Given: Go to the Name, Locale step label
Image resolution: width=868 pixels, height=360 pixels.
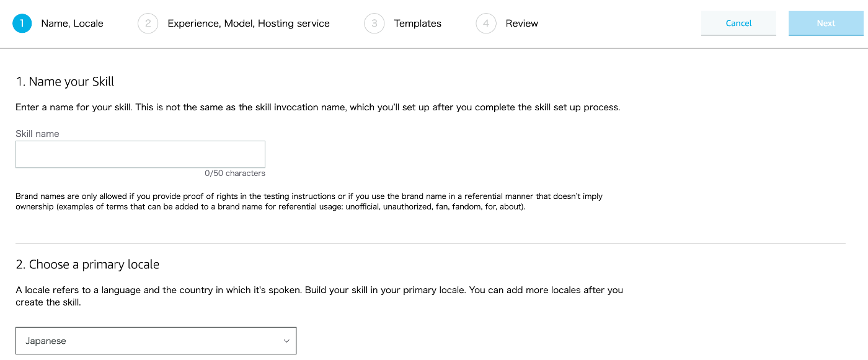Looking at the screenshot, I should [x=72, y=24].
